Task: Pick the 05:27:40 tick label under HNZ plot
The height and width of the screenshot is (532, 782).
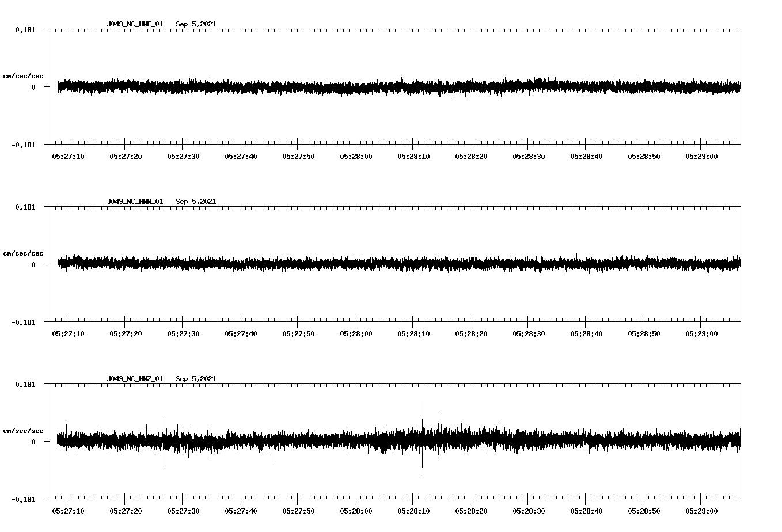Action: 241,511
